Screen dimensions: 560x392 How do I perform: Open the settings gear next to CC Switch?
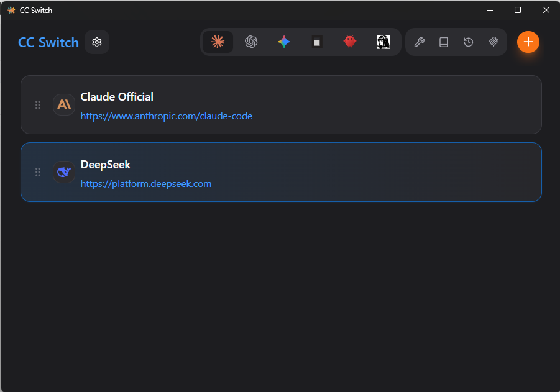pyautogui.click(x=97, y=42)
